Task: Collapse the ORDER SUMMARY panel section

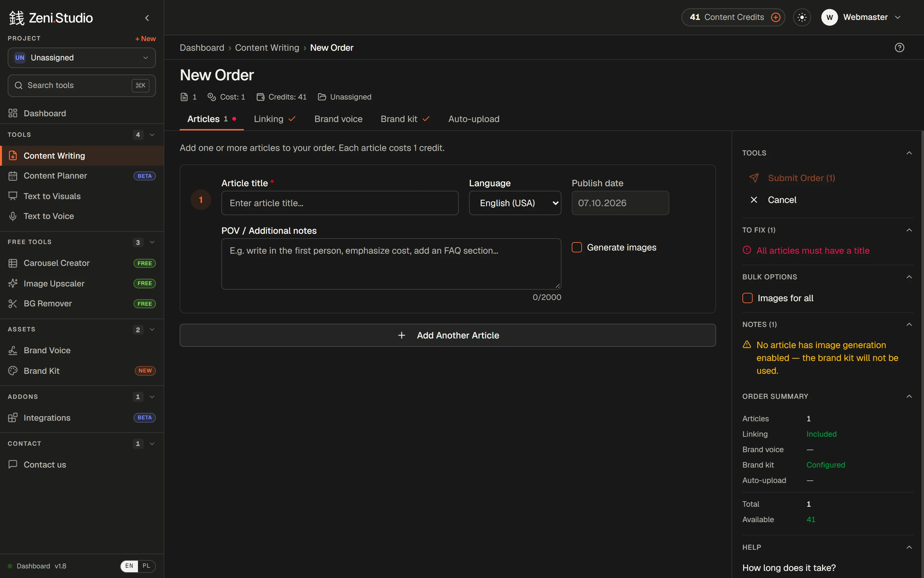Action: (x=909, y=397)
